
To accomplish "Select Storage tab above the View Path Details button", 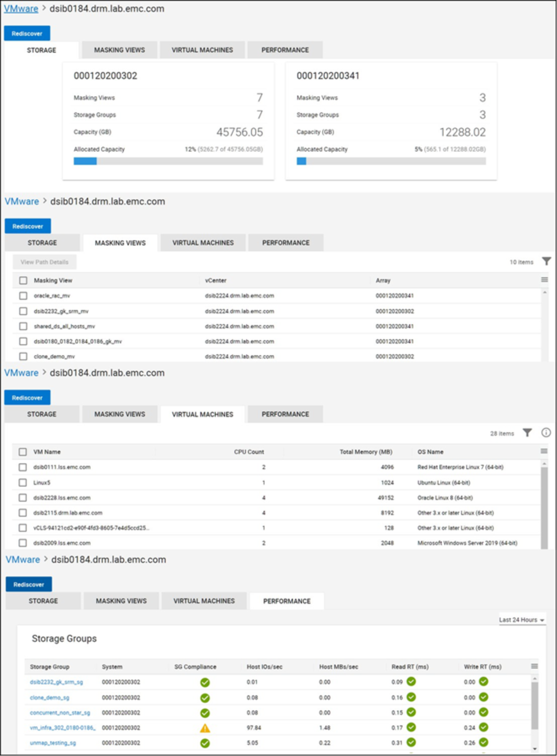I will click(x=42, y=243).
